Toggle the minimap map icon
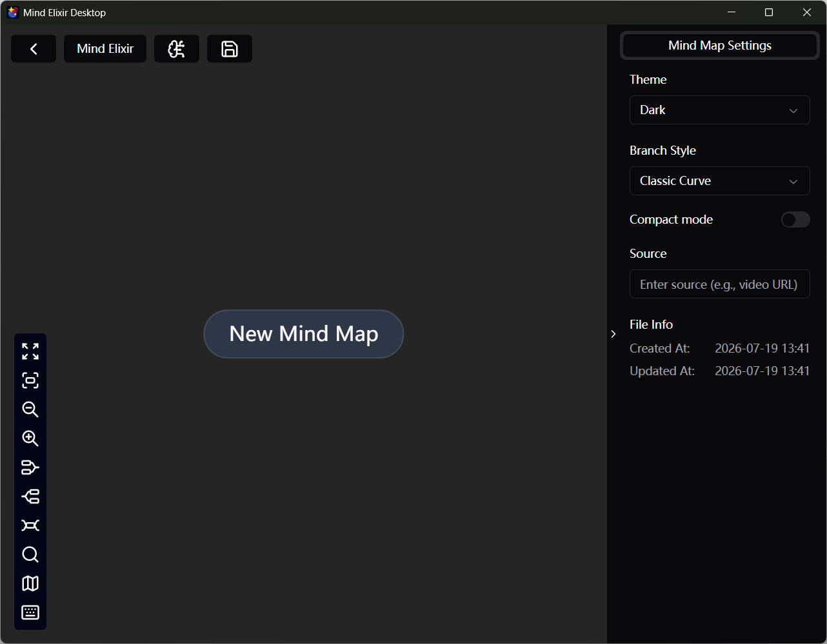This screenshot has height=644, width=827. tap(30, 583)
